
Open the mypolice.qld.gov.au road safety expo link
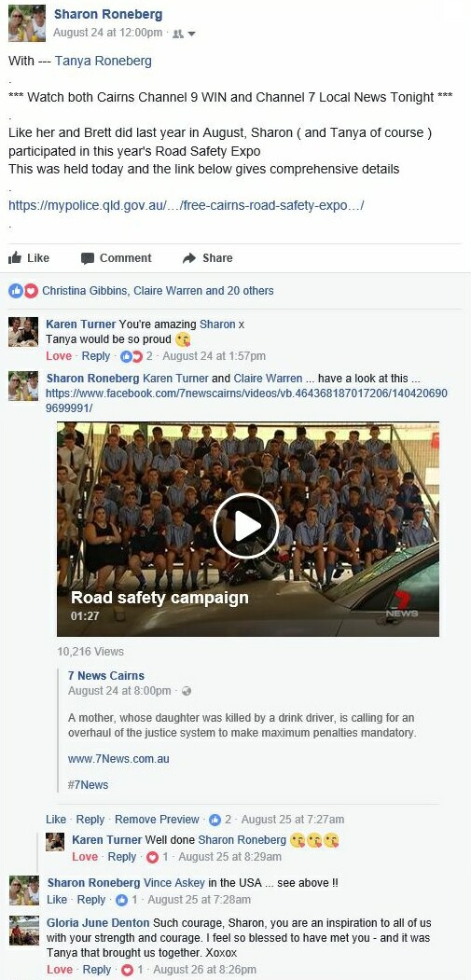[187, 205]
